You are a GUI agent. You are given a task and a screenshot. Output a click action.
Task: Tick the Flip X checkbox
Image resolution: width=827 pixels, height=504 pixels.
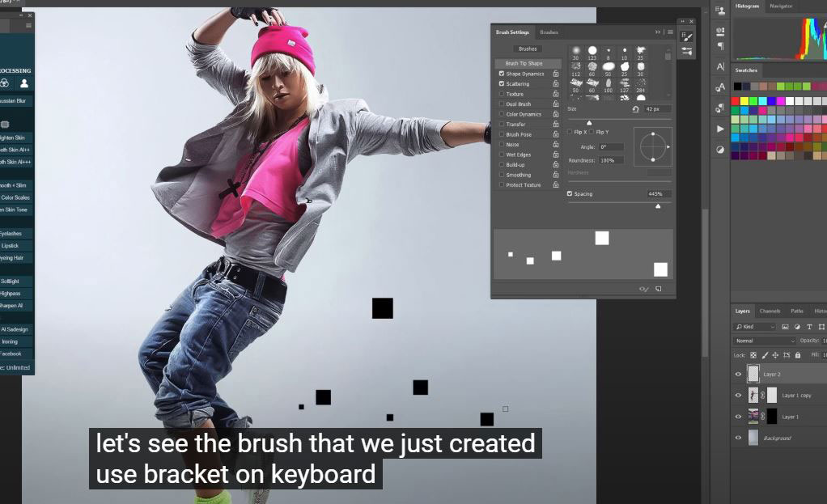pos(570,132)
